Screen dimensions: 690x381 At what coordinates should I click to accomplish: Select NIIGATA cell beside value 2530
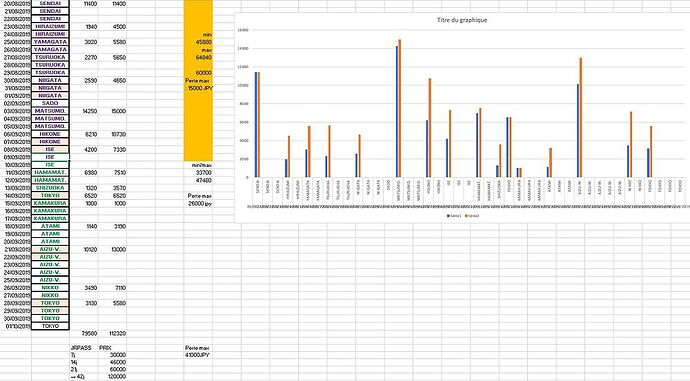[50, 81]
